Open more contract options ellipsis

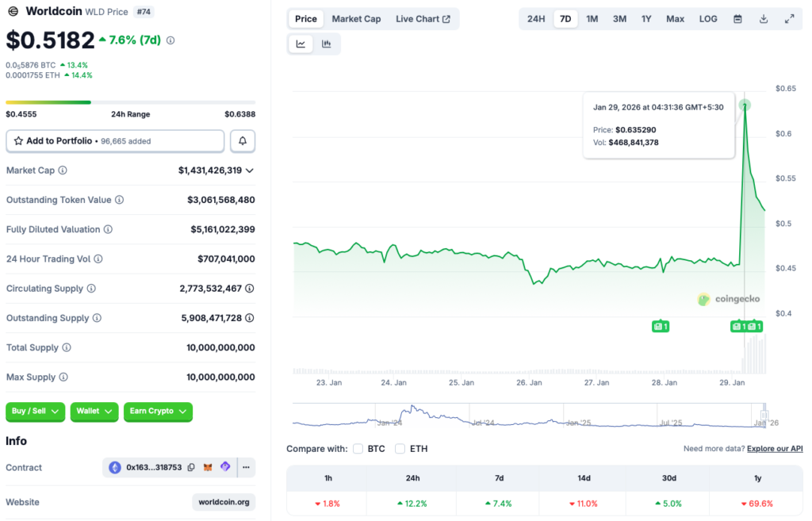click(246, 468)
